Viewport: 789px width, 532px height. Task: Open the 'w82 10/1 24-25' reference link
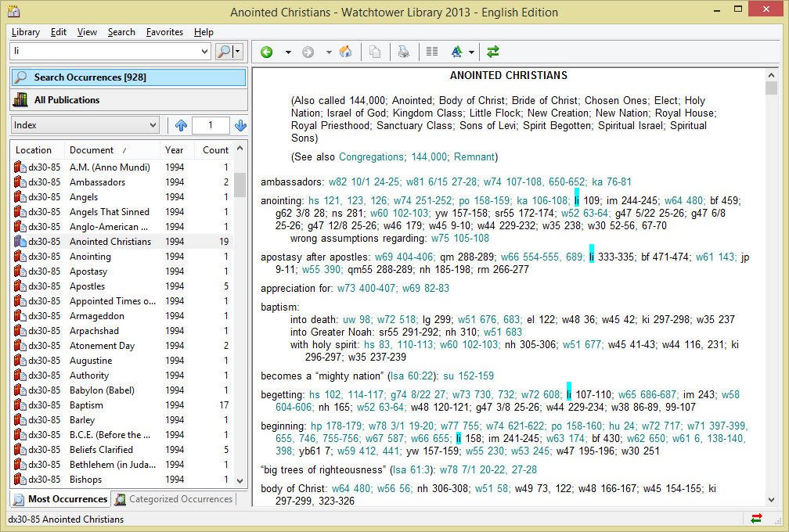[364, 182]
